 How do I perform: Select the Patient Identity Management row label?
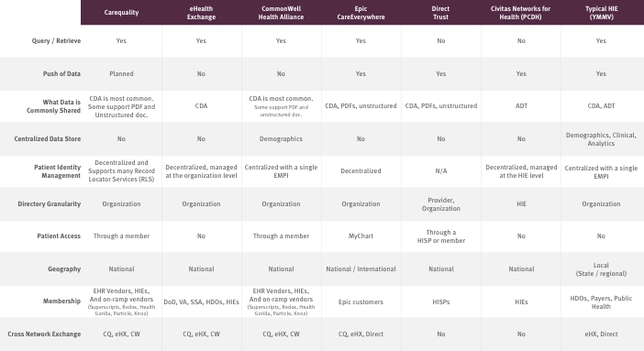57,171
